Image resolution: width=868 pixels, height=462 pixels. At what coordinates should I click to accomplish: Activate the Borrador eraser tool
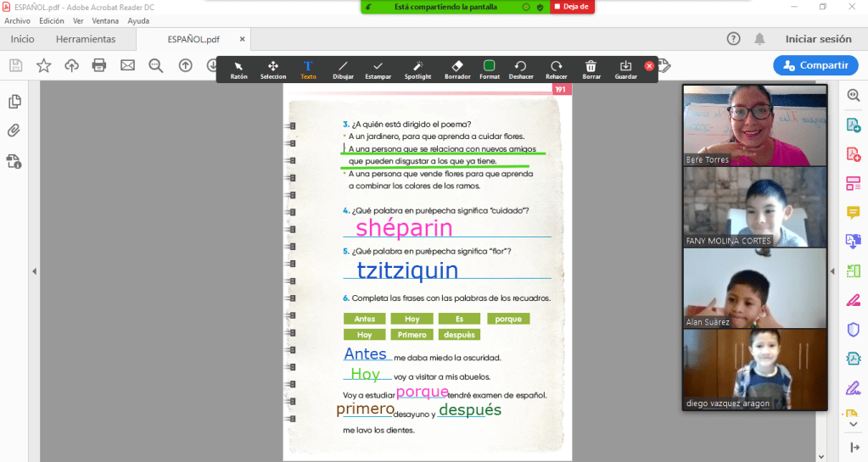pos(457,69)
